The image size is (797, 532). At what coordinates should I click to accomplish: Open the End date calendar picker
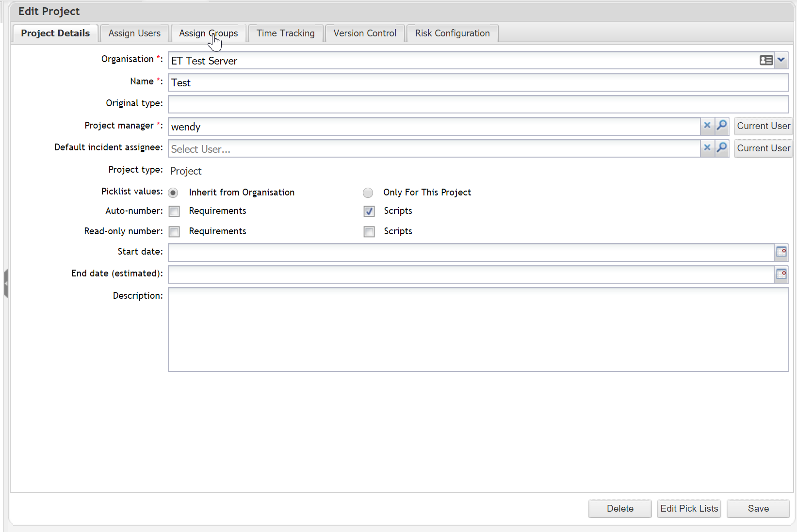pyautogui.click(x=781, y=274)
